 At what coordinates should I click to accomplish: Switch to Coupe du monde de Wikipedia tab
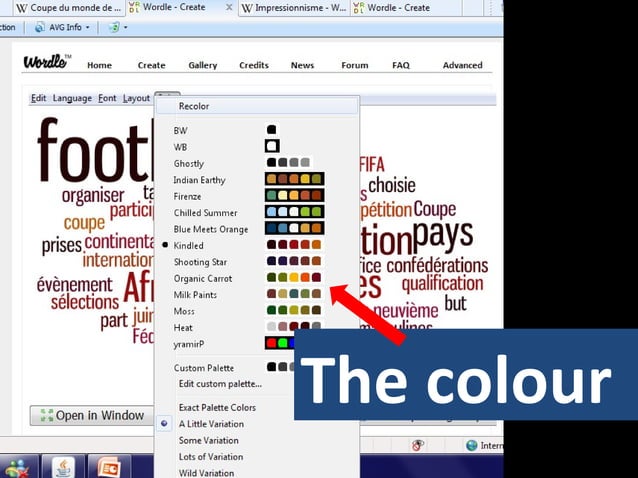69,8
